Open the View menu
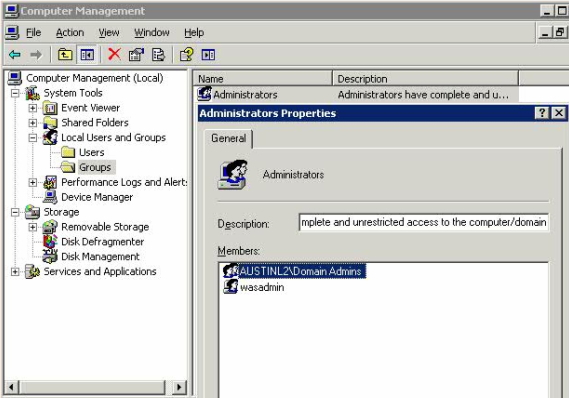The width and height of the screenshot is (569, 398). (109, 33)
